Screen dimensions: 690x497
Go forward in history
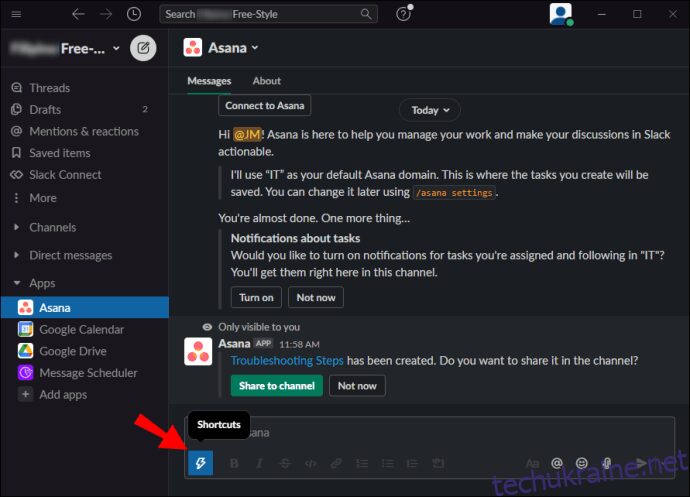click(x=106, y=14)
